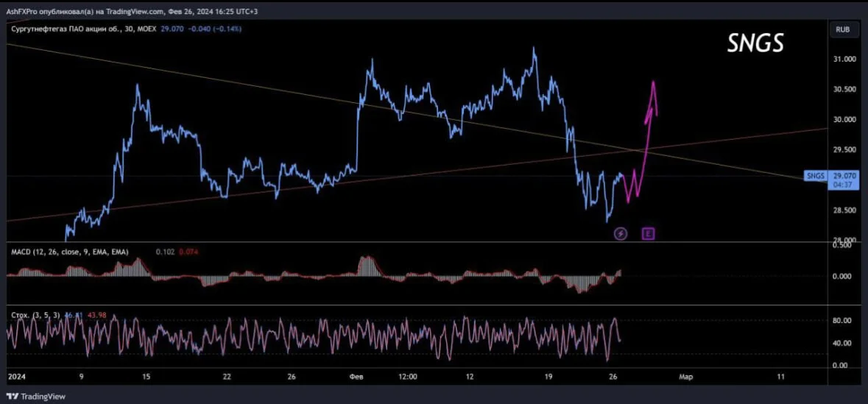Click the 31.000 price level on scale
This screenshot has width=868, height=404.
click(x=843, y=59)
